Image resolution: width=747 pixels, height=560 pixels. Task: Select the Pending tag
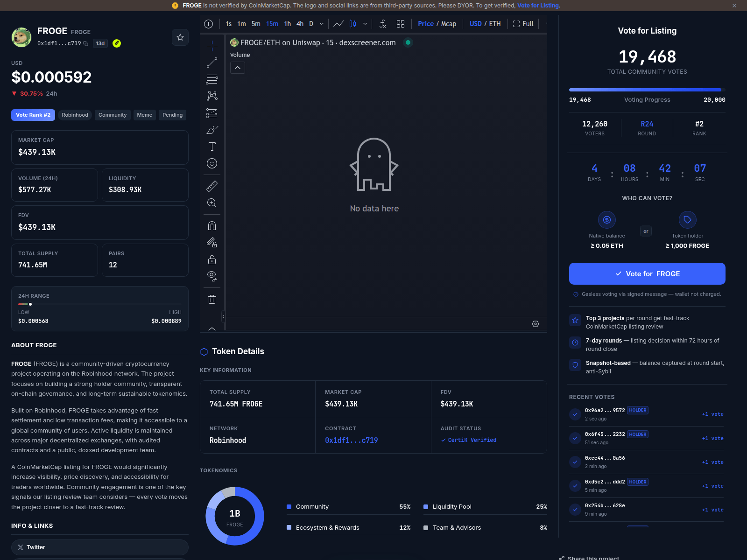pos(173,115)
